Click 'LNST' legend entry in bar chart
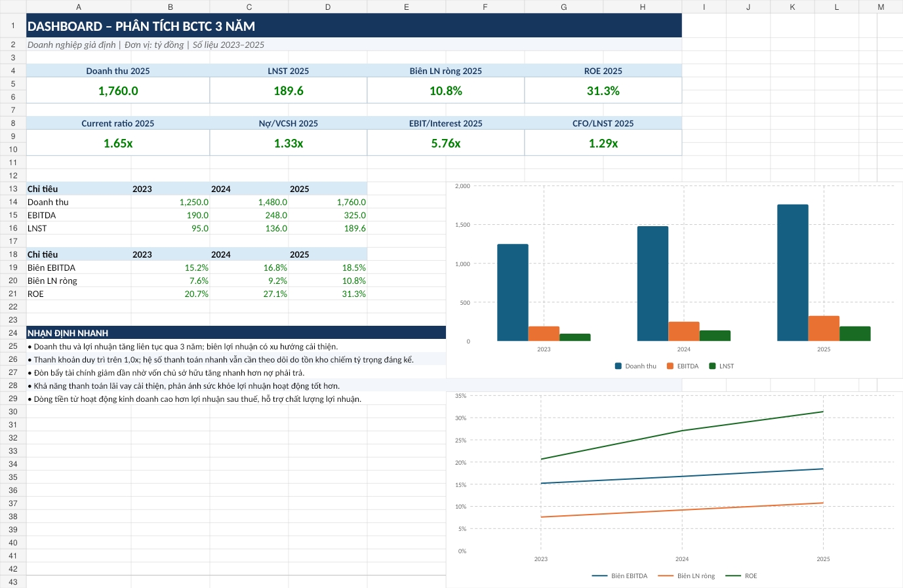Image resolution: width=903 pixels, height=588 pixels. (721, 366)
